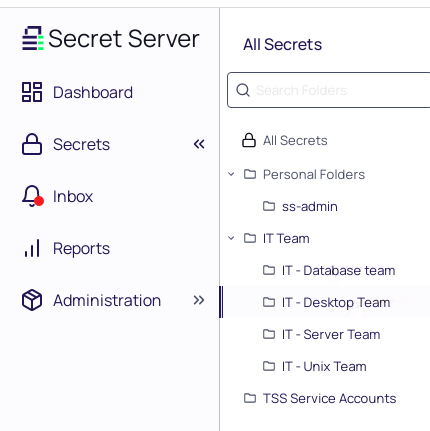The height and width of the screenshot is (431, 430).
Task: Open the Reports menu item
Action: click(81, 249)
